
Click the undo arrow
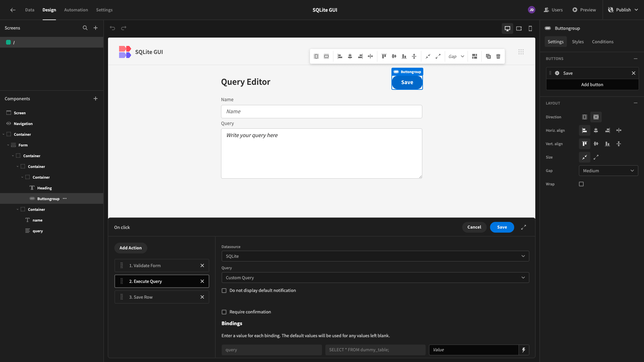[113, 28]
